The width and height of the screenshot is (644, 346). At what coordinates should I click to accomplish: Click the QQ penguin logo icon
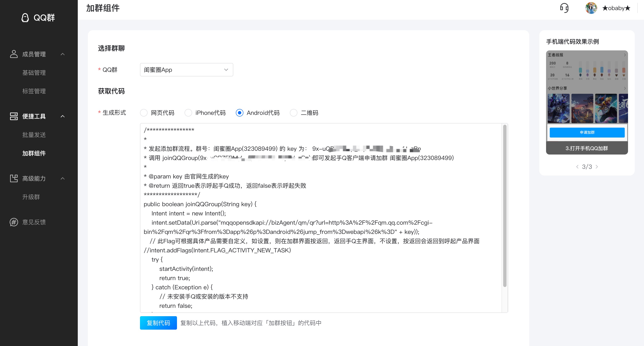click(x=25, y=18)
